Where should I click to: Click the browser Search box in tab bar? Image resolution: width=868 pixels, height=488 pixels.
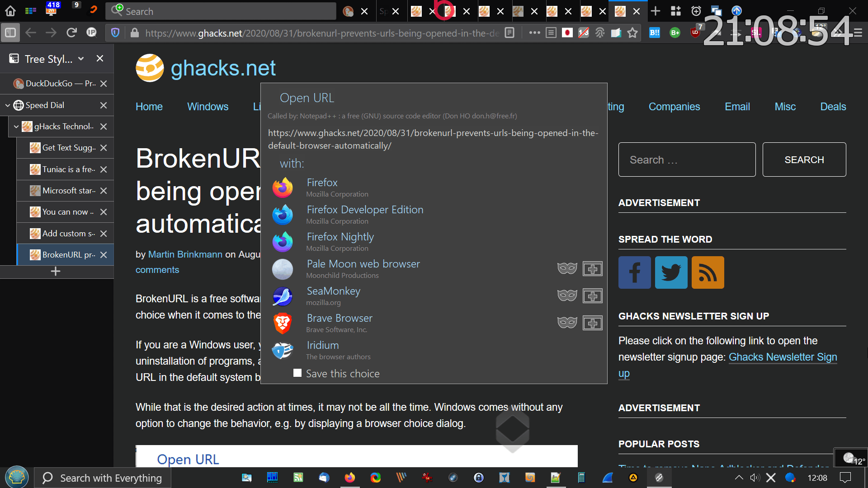(222, 11)
